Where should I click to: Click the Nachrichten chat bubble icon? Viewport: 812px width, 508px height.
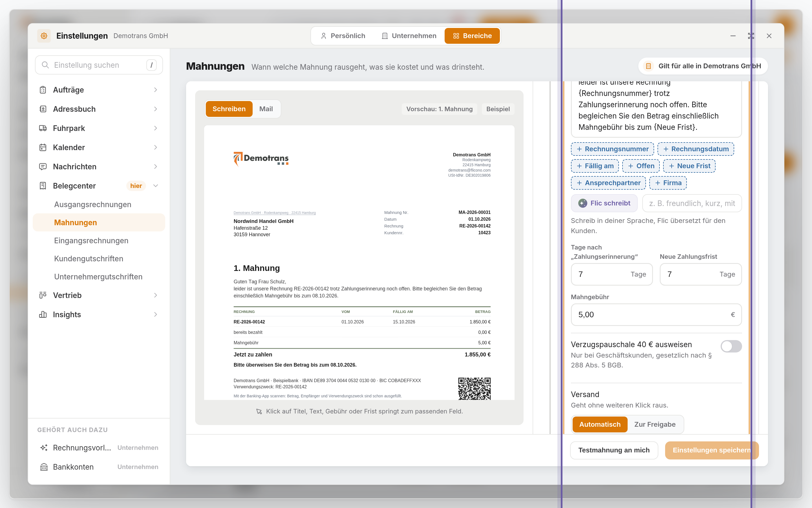click(x=43, y=166)
